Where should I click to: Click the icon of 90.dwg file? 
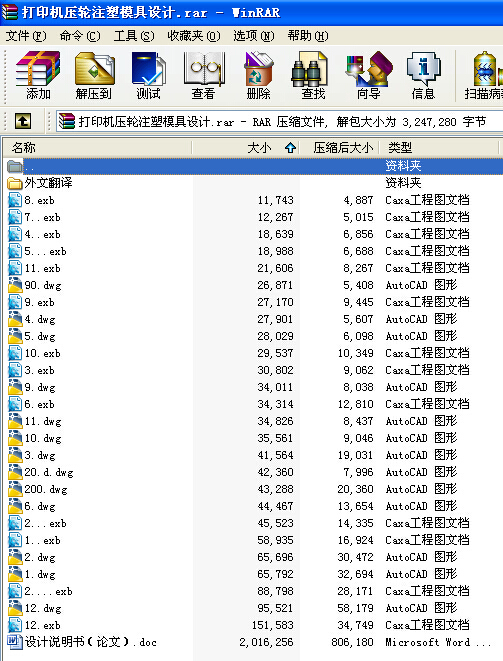click(15, 285)
